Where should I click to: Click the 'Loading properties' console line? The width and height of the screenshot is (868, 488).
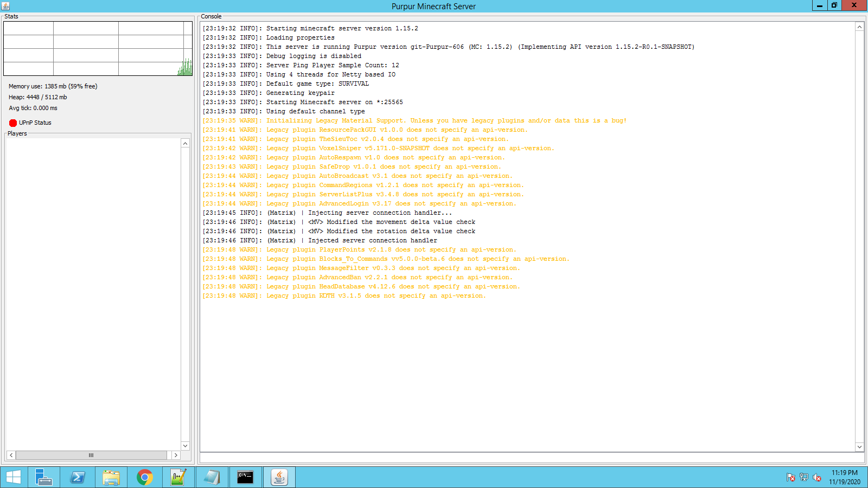tap(269, 37)
